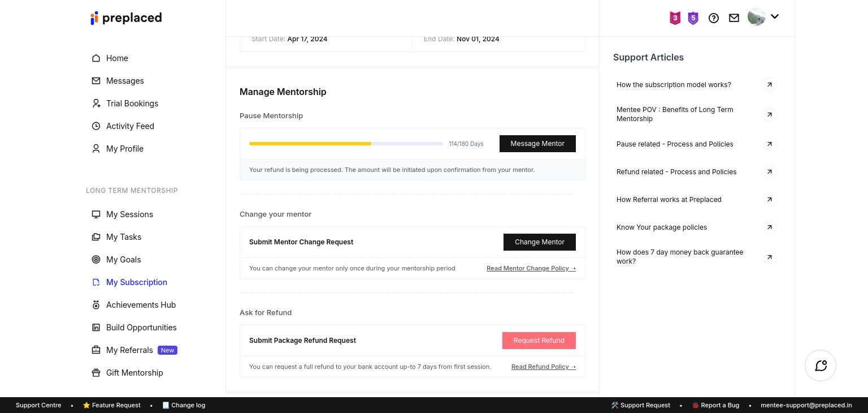Click the purple badge icon showing 5
Screen dimensions: 868x413
(693, 18)
